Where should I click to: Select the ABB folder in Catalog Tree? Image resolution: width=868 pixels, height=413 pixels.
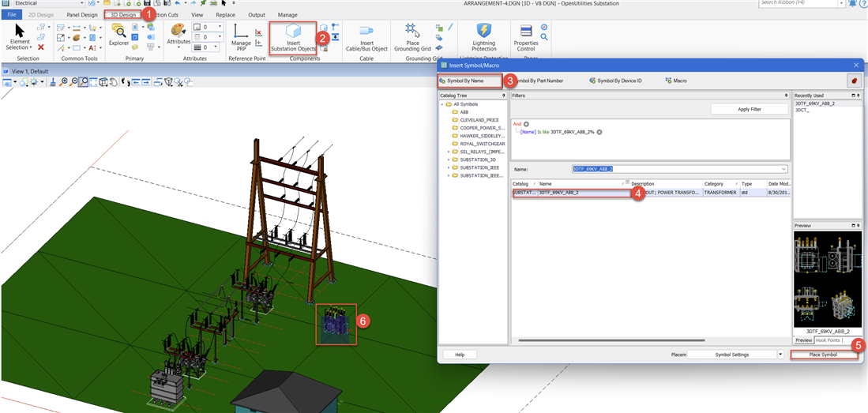pyautogui.click(x=464, y=112)
